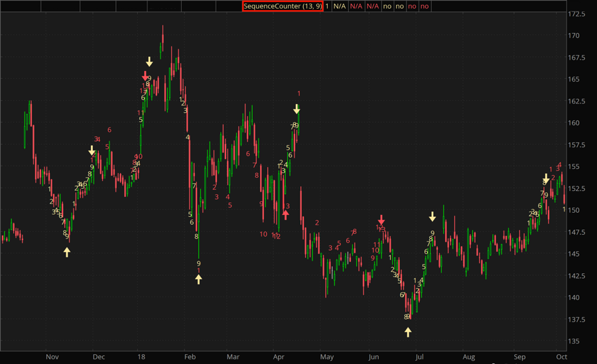597x364 pixels.
Task: Click the yellow down arrow in mid-July
Action: click(432, 217)
